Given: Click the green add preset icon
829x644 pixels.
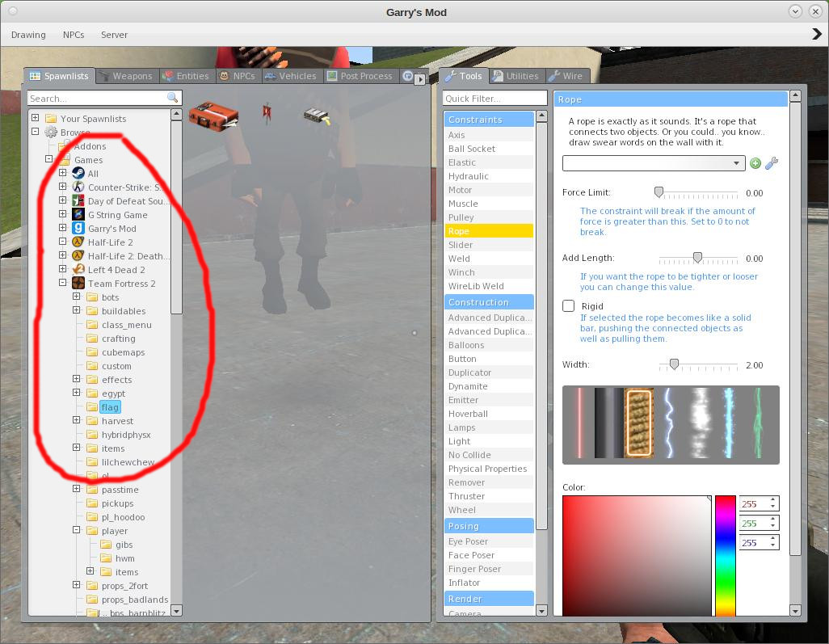Looking at the screenshot, I should click(755, 163).
